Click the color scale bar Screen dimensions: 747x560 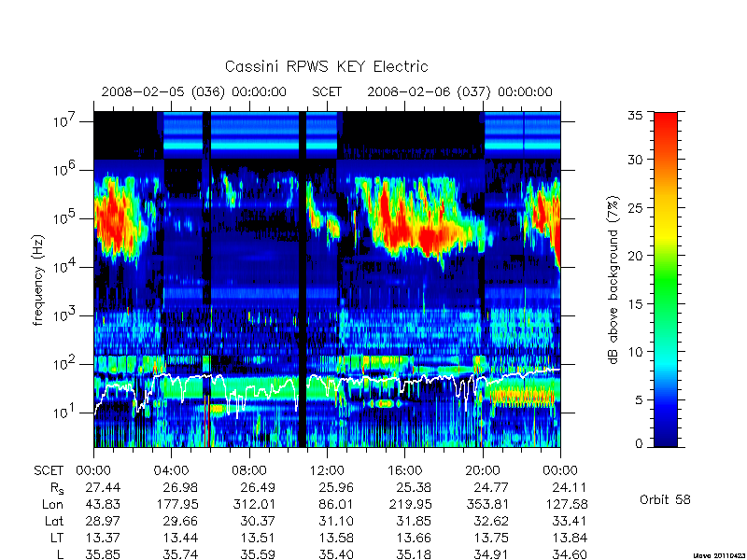click(666, 279)
